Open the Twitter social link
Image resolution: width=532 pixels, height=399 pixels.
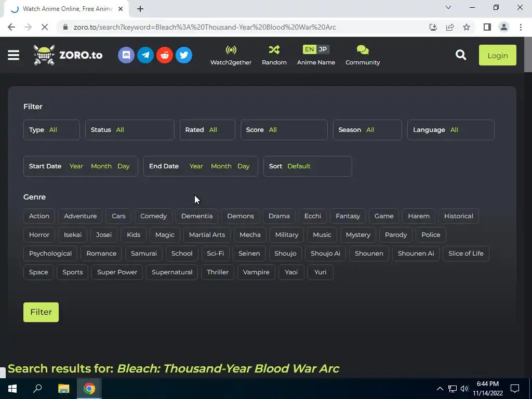point(184,55)
